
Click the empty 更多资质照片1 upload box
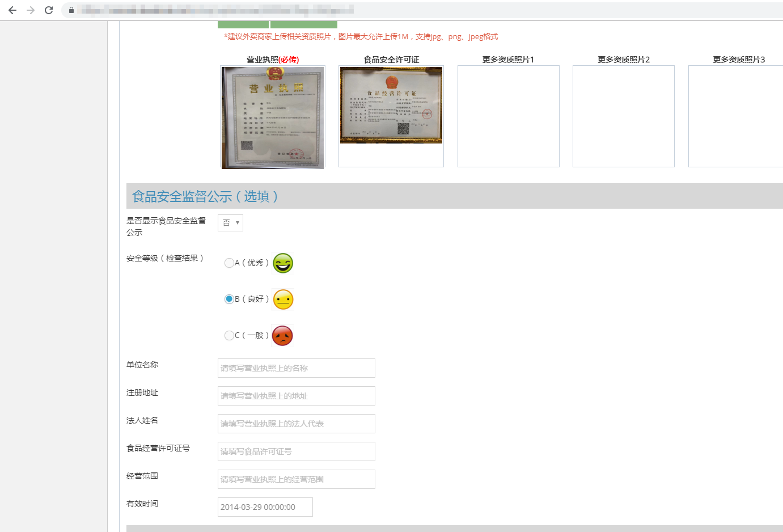509,116
